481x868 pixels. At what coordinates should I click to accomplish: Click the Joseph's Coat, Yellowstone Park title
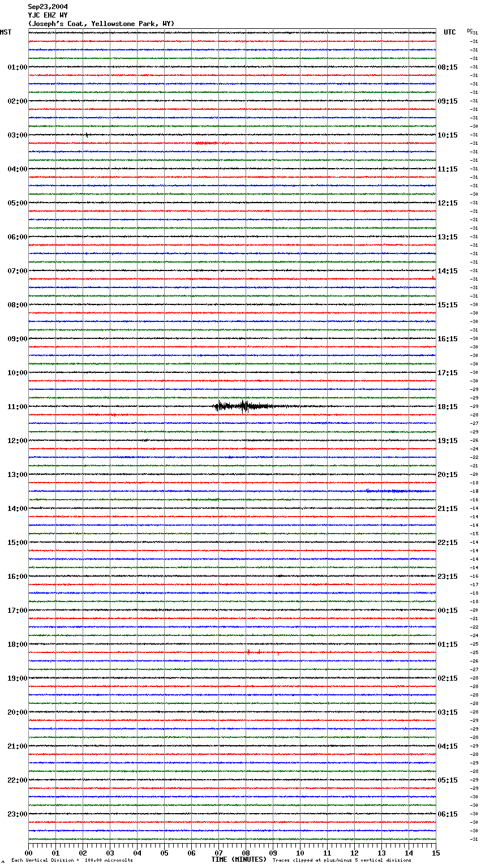coord(101,24)
